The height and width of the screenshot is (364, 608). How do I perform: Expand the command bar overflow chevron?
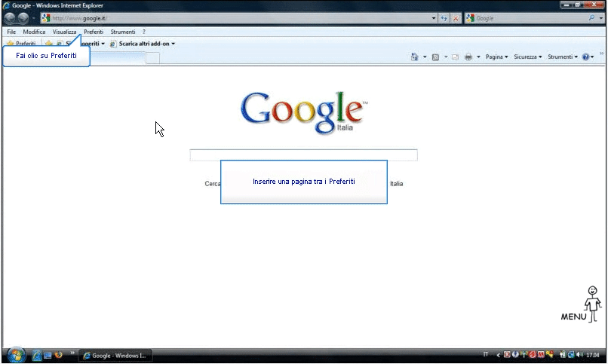point(602,54)
